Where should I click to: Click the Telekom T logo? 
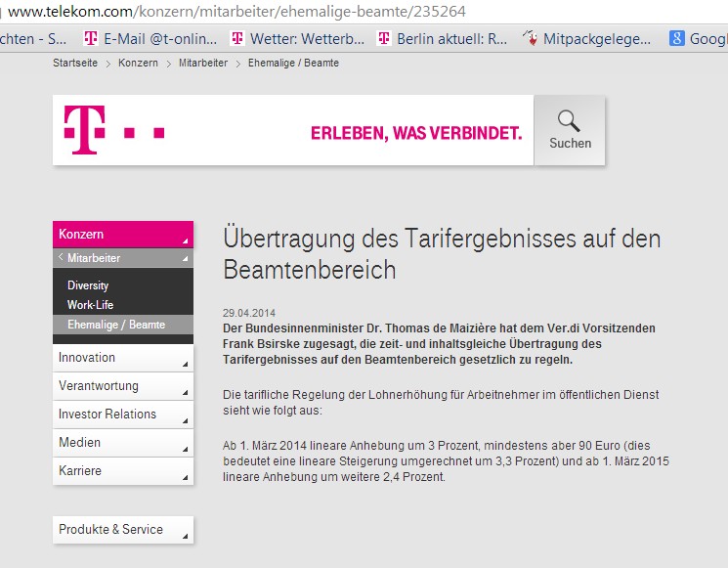84,130
